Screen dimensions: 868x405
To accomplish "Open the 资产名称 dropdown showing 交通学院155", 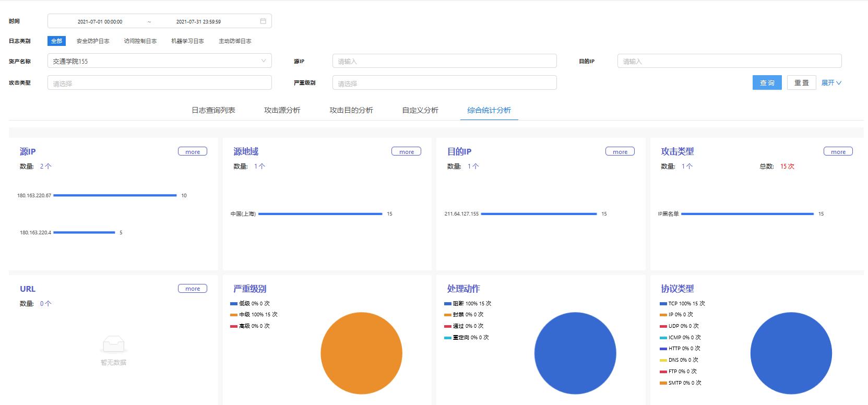I will 160,61.
